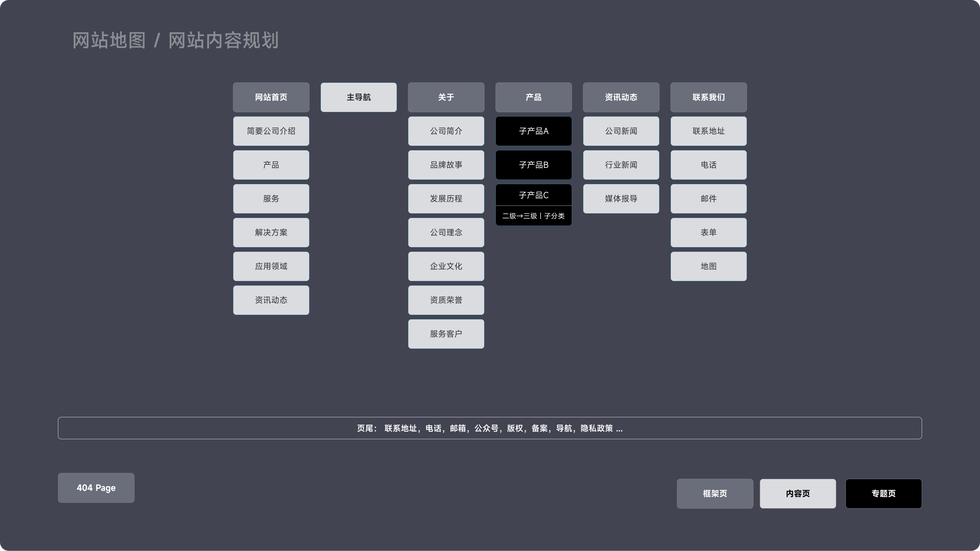Click the 产品 header in navigation row
Image resolution: width=980 pixels, height=551 pixels.
534,97
